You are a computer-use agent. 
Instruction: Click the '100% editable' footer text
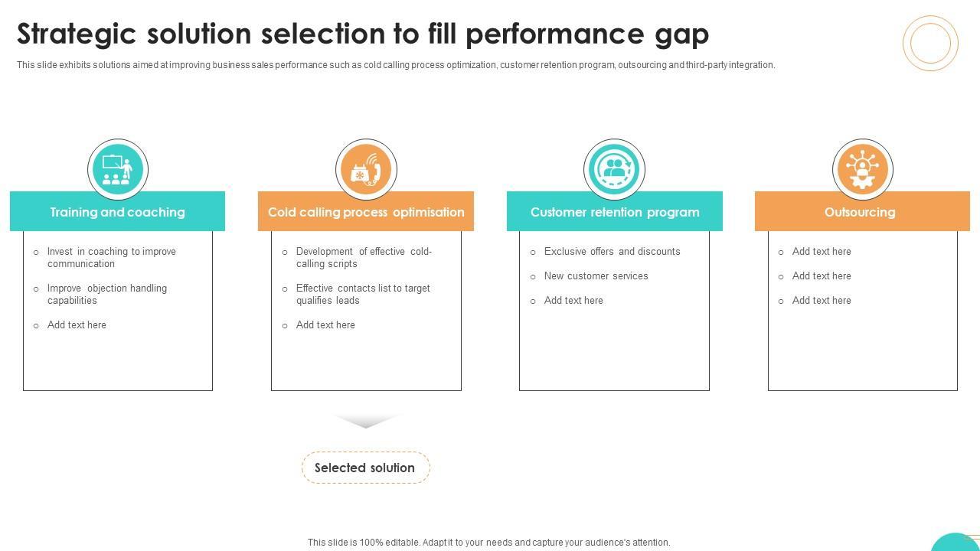[488, 543]
